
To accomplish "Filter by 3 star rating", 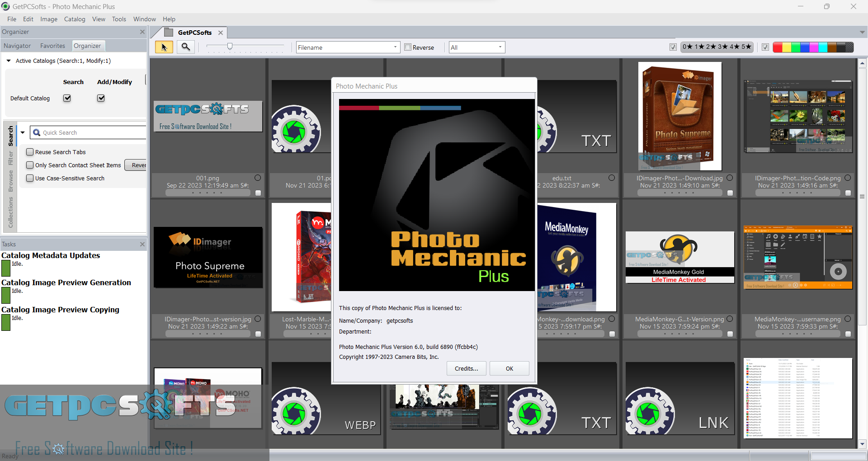I will pyautogui.click(x=723, y=47).
